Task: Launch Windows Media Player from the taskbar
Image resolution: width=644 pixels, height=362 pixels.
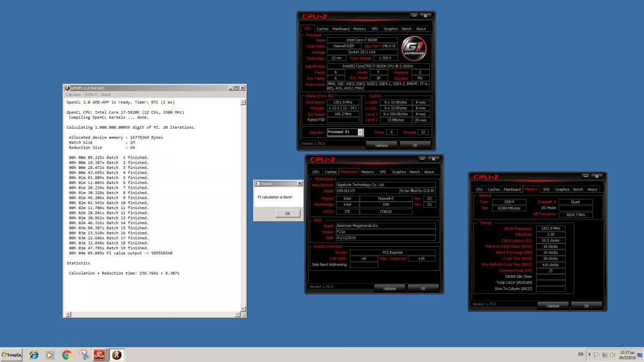Action: (x=49, y=354)
